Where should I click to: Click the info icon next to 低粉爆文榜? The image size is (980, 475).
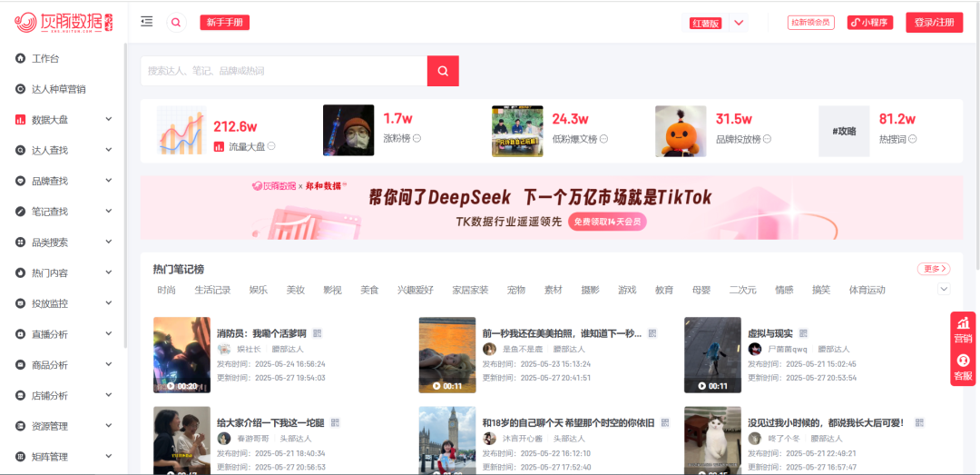603,138
